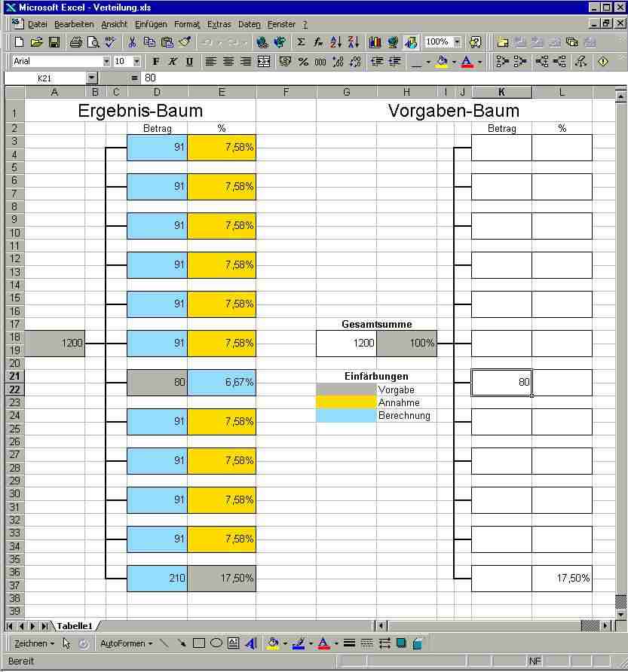Sort ascending with the A-Z icon

pyautogui.click(x=336, y=42)
